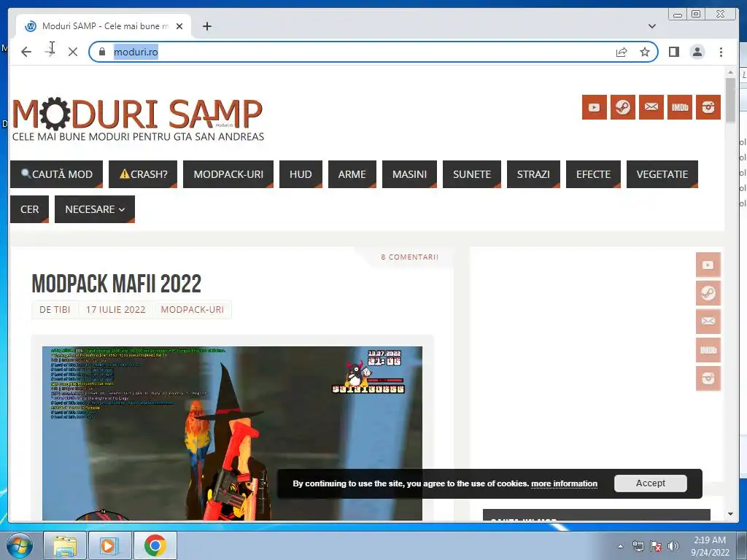Select the ARME menu item
The image size is (747, 560).
pos(352,174)
